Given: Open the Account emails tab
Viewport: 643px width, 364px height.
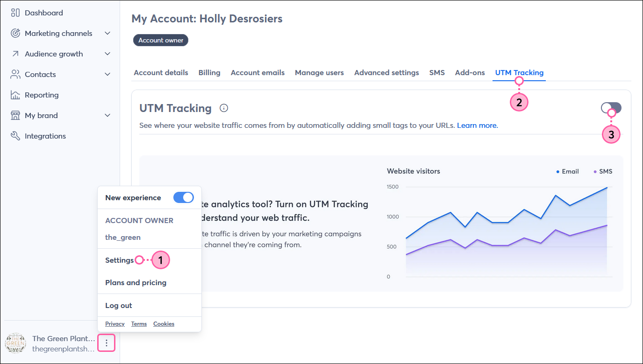Looking at the screenshot, I should click(257, 73).
